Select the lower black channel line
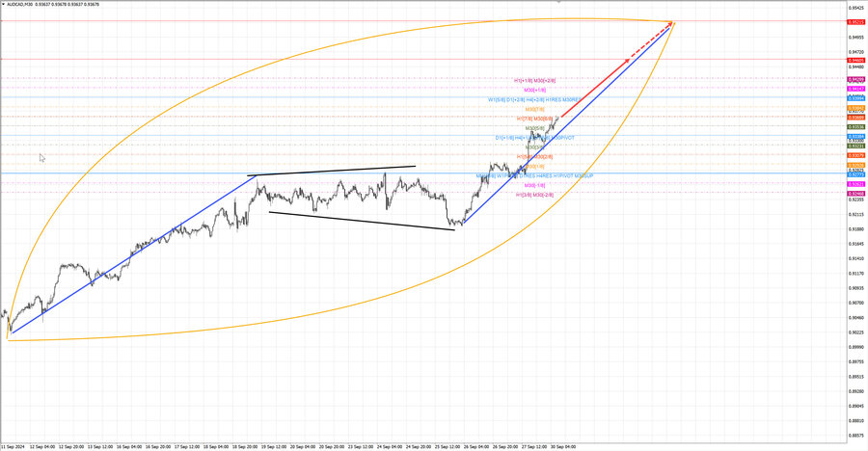Screen dimensions: 868x451 tap(362, 221)
